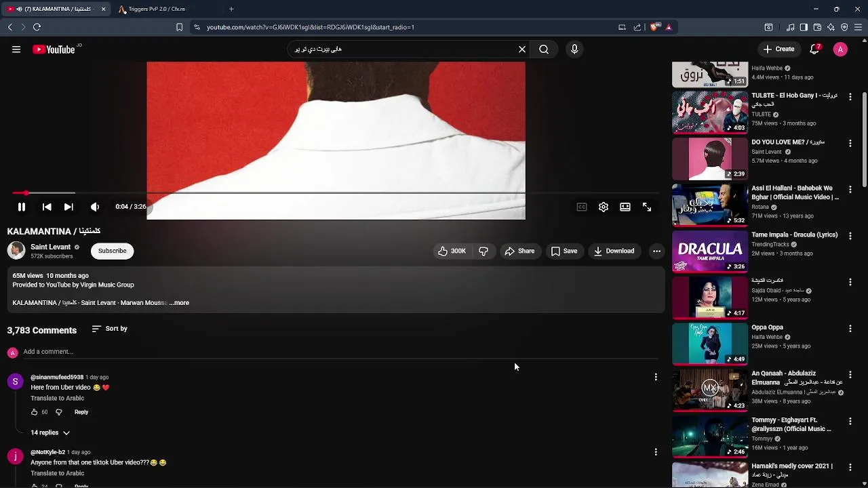This screenshot has width=868, height=488.
Task: Subscribe to Saint Levant
Action: click(x=113, y=251)
